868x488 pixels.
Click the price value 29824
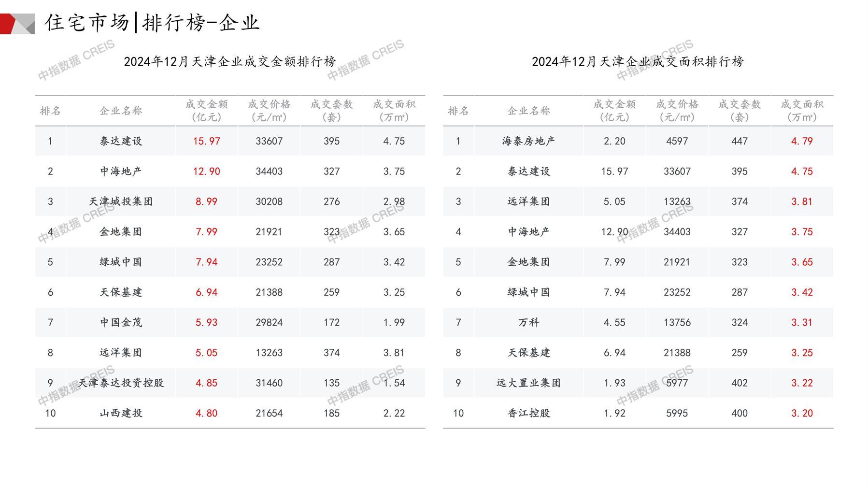pos(269,322)
